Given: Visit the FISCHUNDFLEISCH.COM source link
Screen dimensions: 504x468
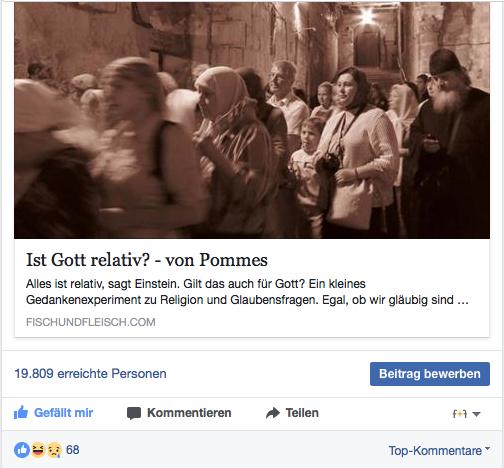Looking at the screenshot, I should coord(91,322).
